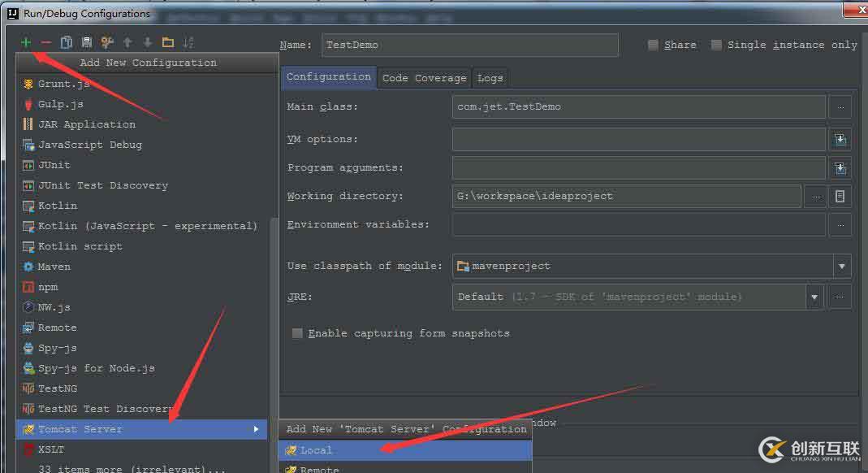Select Remote Tomcat Server submenu item

tap(405, 468)
